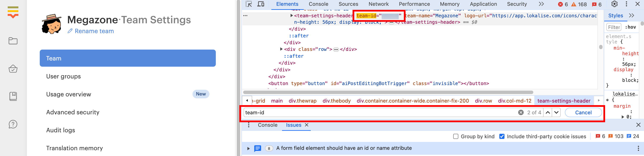Switch to the Elements tab

[x=287, y=4]
